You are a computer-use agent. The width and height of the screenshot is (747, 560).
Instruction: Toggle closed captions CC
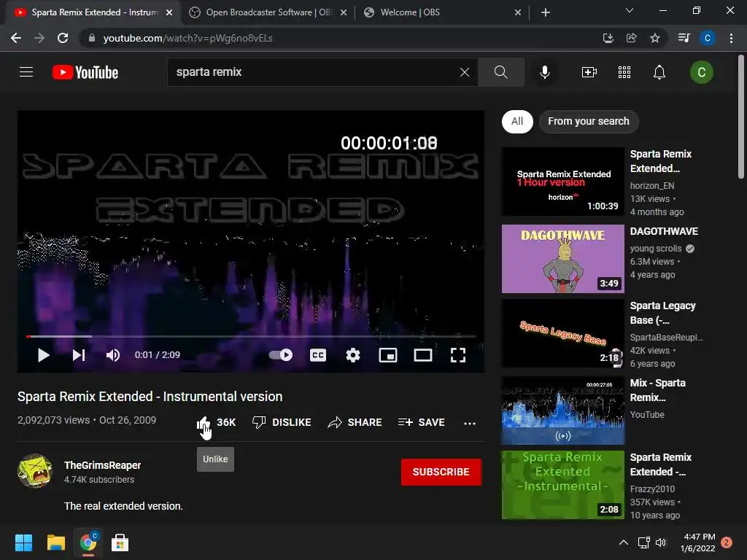click(318, 355)
